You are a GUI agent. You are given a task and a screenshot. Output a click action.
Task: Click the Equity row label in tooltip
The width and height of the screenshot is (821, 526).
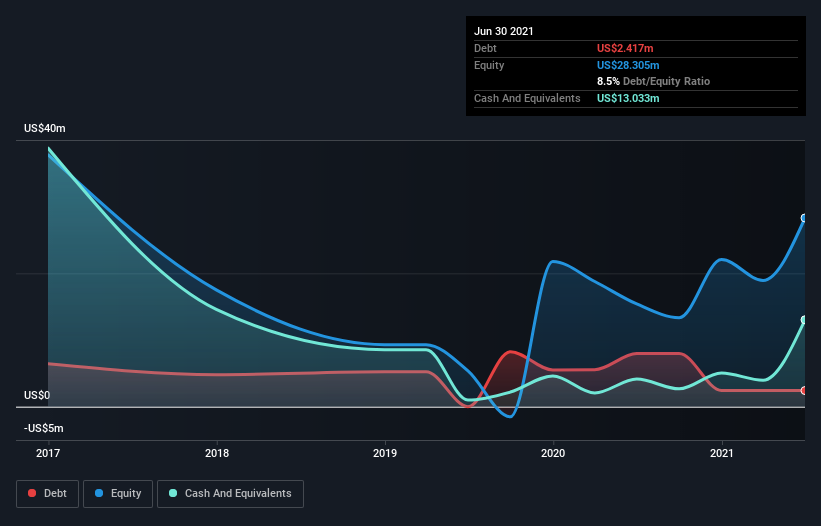tap(489, 65)
